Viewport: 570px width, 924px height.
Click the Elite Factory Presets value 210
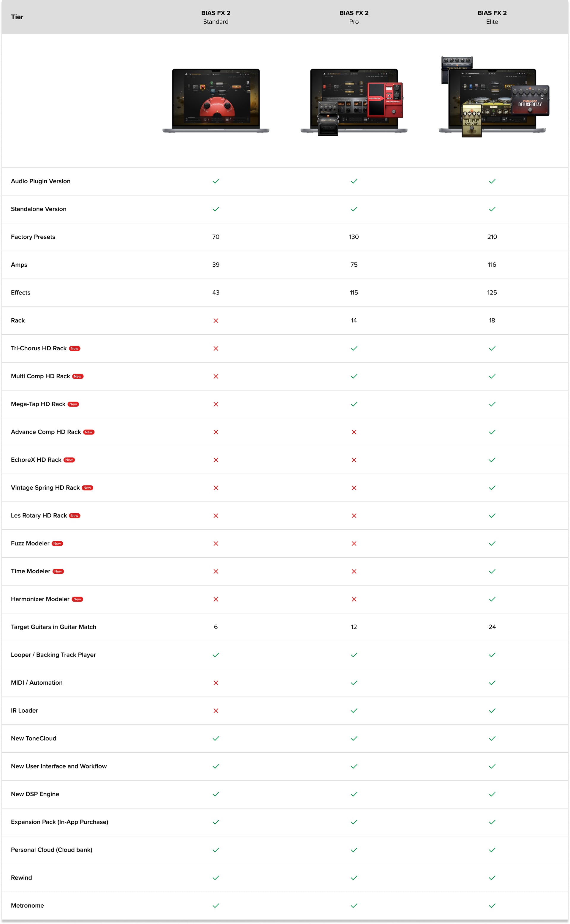point(492,237)
